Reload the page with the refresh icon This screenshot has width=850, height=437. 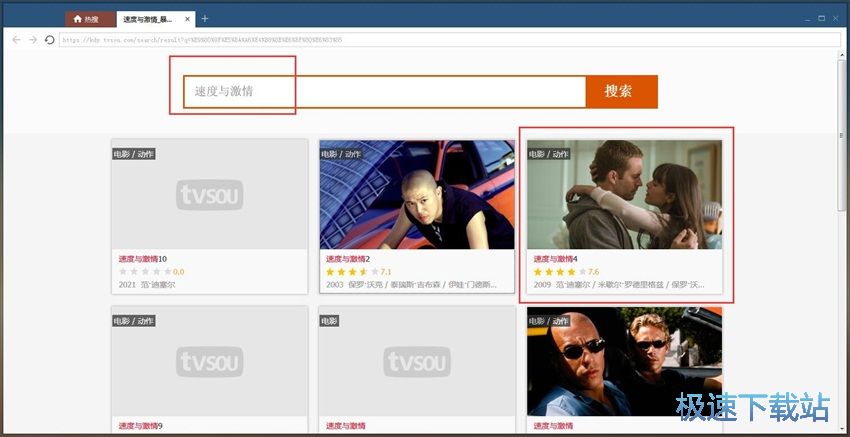coord(50,40)
